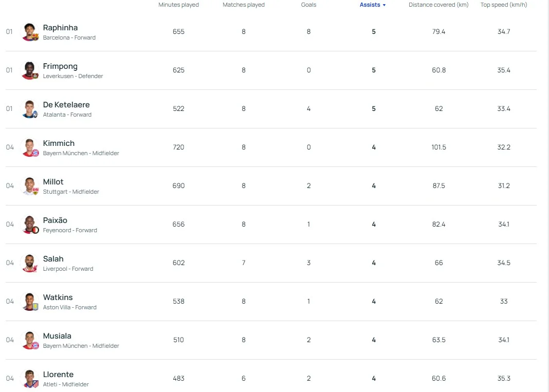549x392 pixels.
Task: Sort by Distance covered (km)
Action: pyautogui.click(x=438, y=5)
